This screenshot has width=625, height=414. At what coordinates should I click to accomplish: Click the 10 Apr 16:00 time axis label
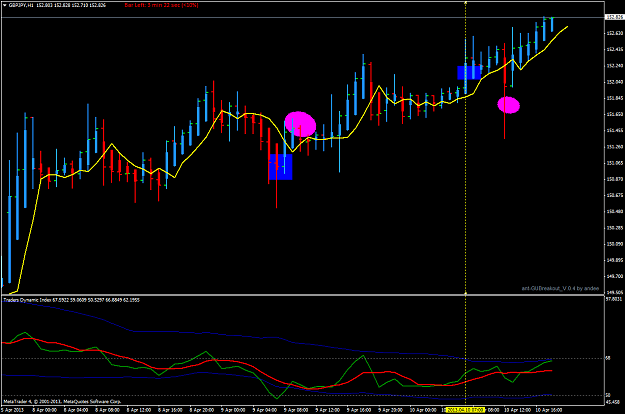tap(548, 410)
